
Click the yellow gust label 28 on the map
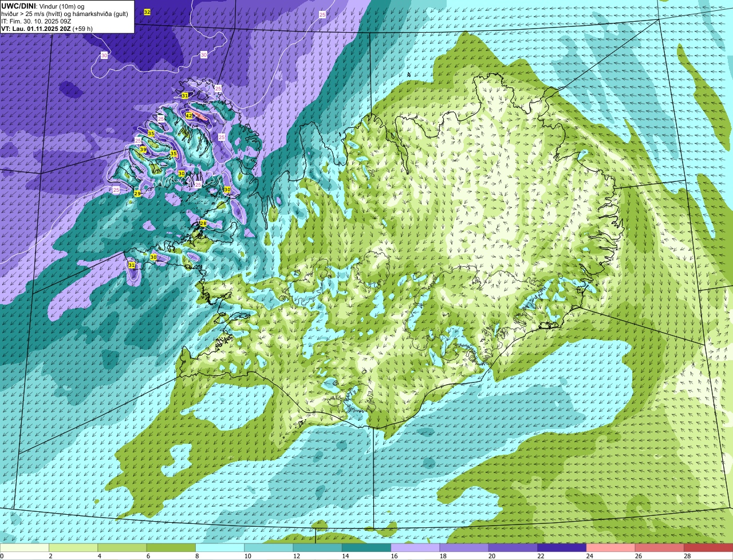(203, 223)
